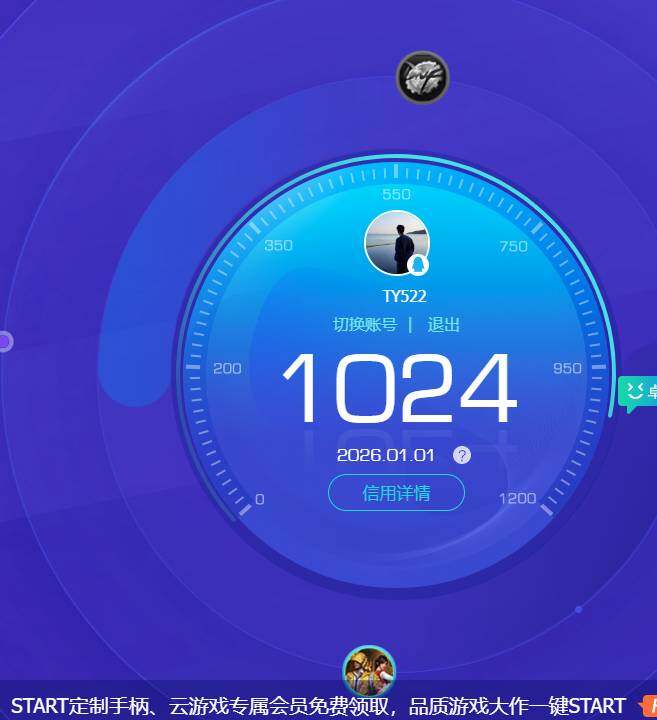Click the 950 gauge scale label
Screen dimensions: 657x720
coord(567,368)
